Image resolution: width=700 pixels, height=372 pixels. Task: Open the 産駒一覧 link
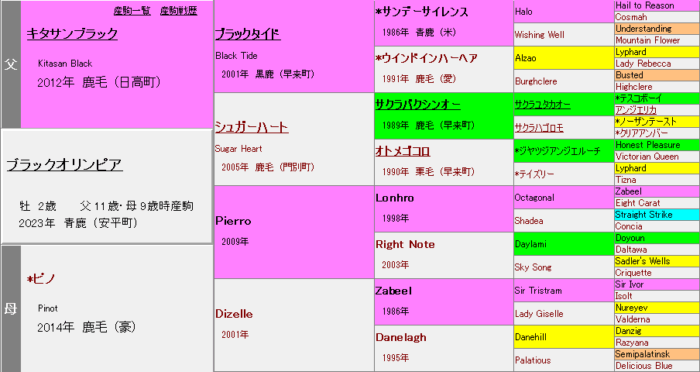tap(132, 11)
